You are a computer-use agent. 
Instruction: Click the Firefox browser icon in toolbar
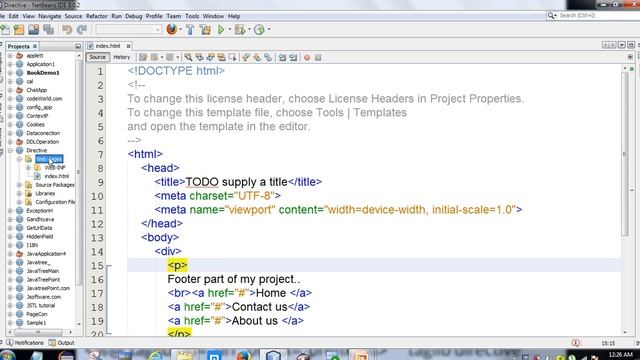click(172, 29)
